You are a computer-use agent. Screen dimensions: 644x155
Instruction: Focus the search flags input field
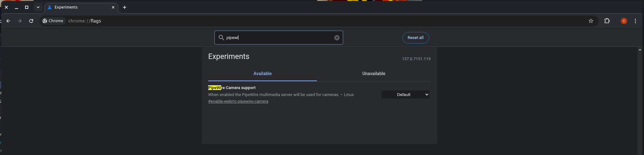click(278, 38)
